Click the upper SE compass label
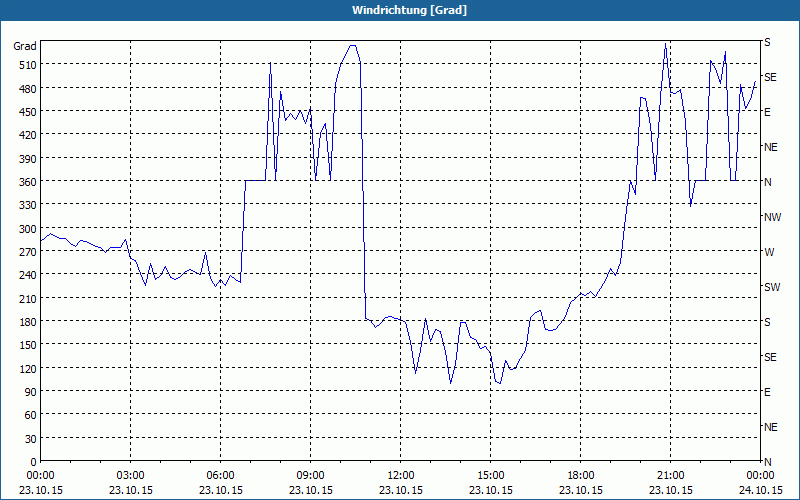 pyautogui.click(x=770, y=77)
